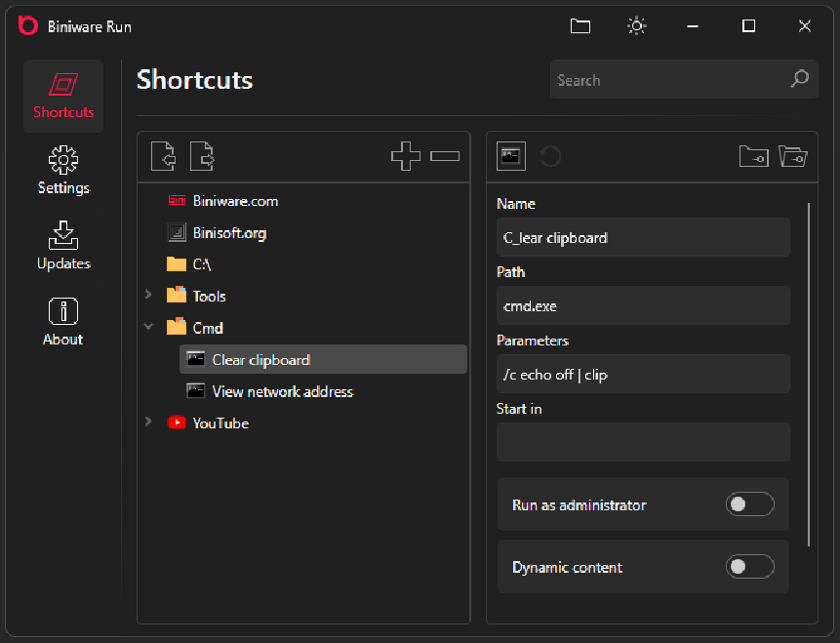Image resolution: width=840 pixels, height=643 pixels.
Task: Collapse the Cmd folder
Action: (148, 328)
